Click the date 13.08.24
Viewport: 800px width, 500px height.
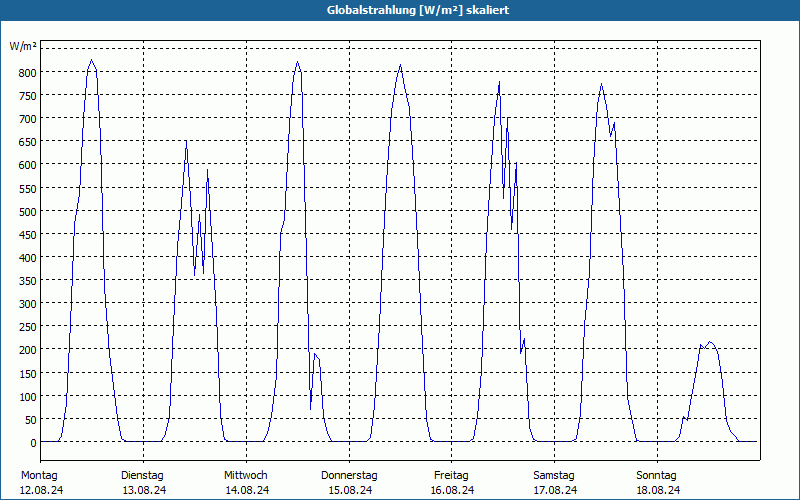point(144,490)
